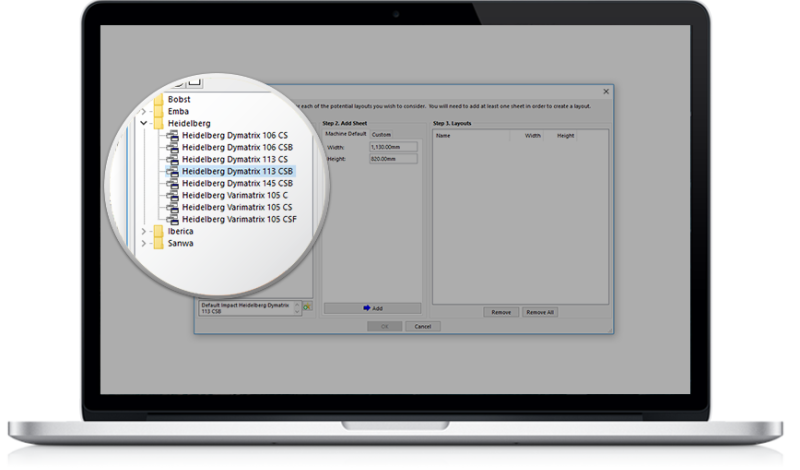Image resolution: width=800 pixels, height=470 pixels.
Task: Switch to the Custom tab
Action: 381,135
